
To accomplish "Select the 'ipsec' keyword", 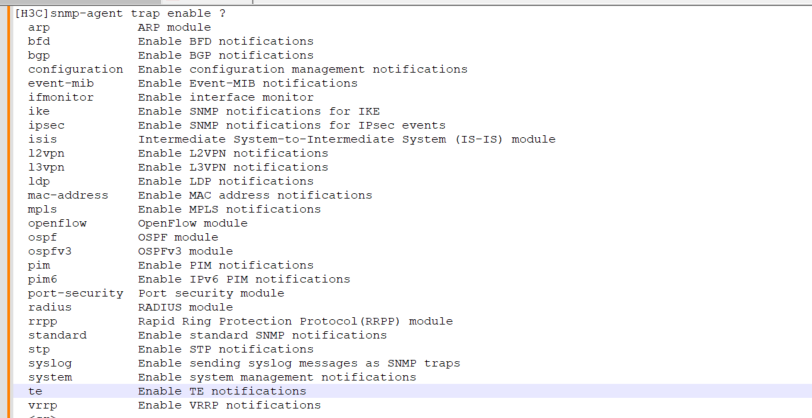I will [x=46, y=125].
